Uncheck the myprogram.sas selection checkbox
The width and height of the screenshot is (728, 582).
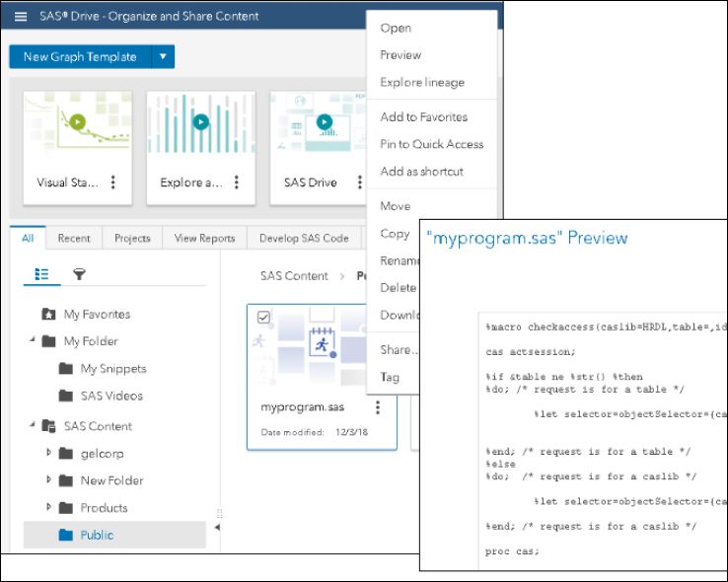pyautogui.click(x=263, y=317)
